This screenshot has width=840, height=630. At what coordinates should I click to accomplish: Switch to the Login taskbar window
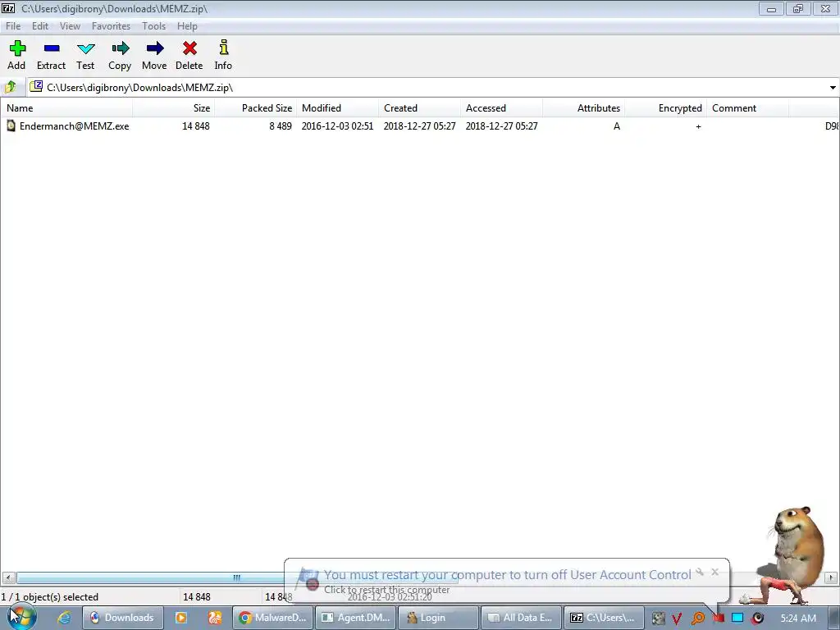(x=439, y=618)
